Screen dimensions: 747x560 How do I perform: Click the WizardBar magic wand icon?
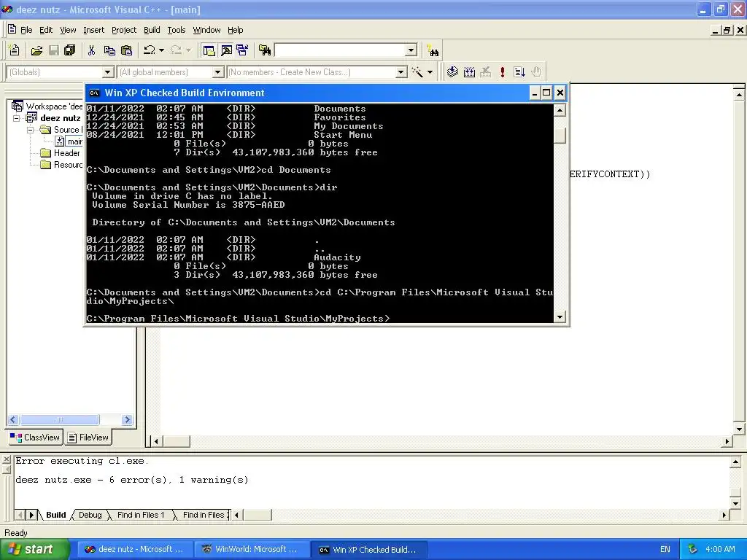pyautogui.click(x=417, y=72)
